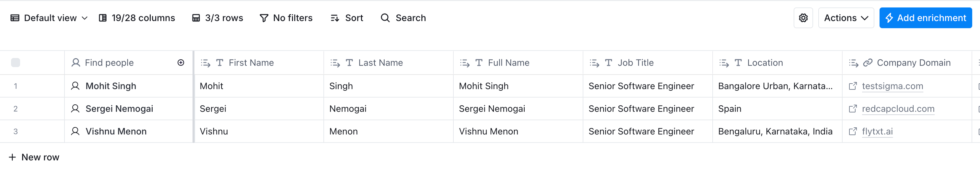The height and width of the screenshot is (174, 980).
Task: Toggle the select-all rows checkbox
Action: click(x=16, y=63)
